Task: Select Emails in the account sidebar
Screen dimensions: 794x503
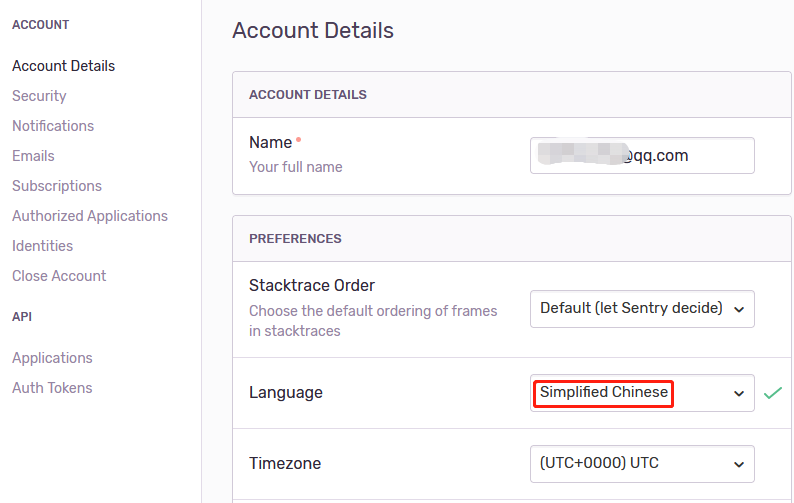Action: pos(33,156)
